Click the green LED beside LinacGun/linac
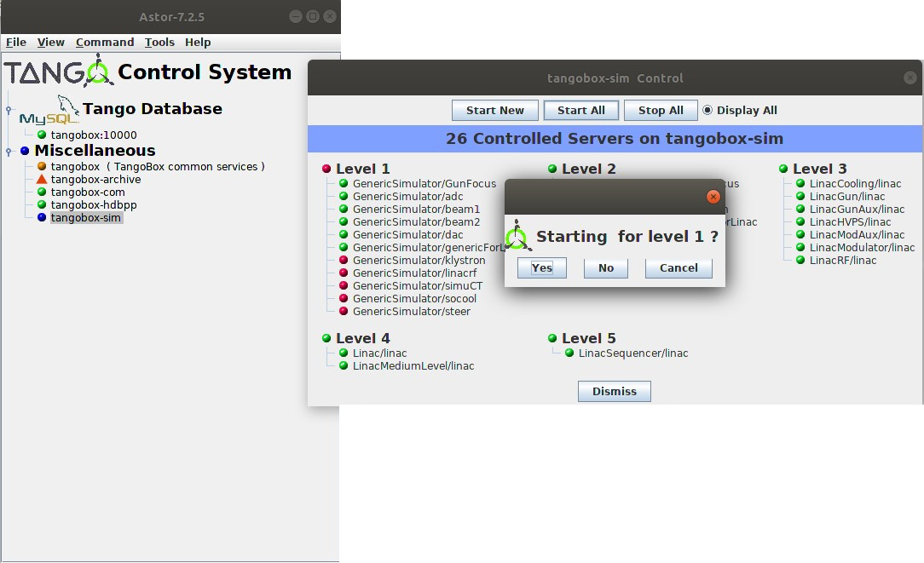924x563 pixels. (x=800, y=196)
